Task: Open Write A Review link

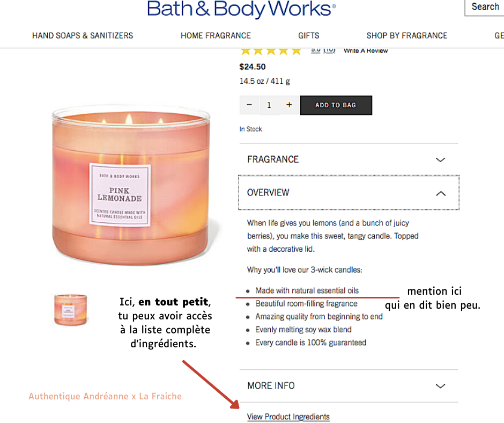Action: coord(366,50)
